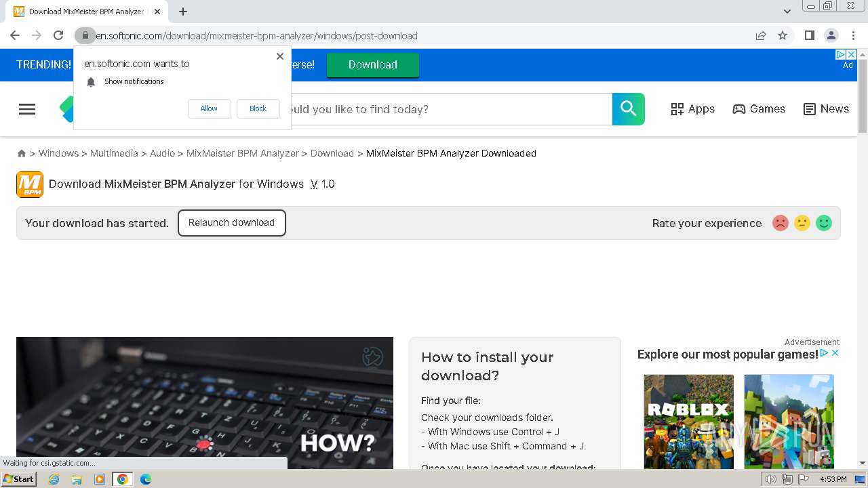The width and height of the screenshot is (868, 488).
Task: Open the hamburger site menu
Action: tap(27, 109)
